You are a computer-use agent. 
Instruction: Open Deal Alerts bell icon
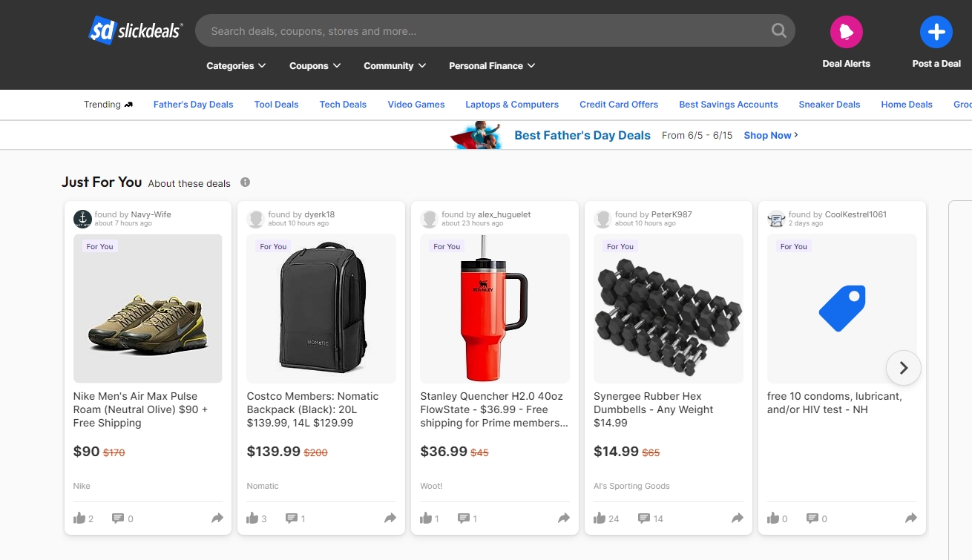coord(847,32)
